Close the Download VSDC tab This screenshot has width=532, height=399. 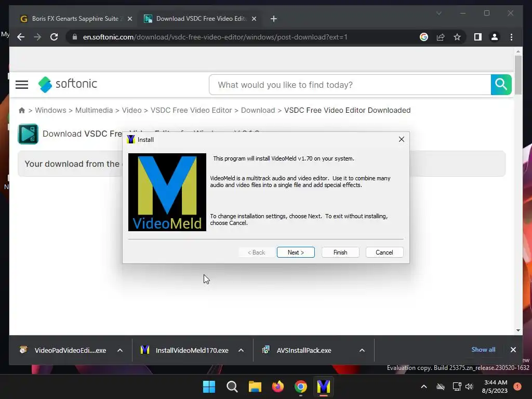[254, 19]
